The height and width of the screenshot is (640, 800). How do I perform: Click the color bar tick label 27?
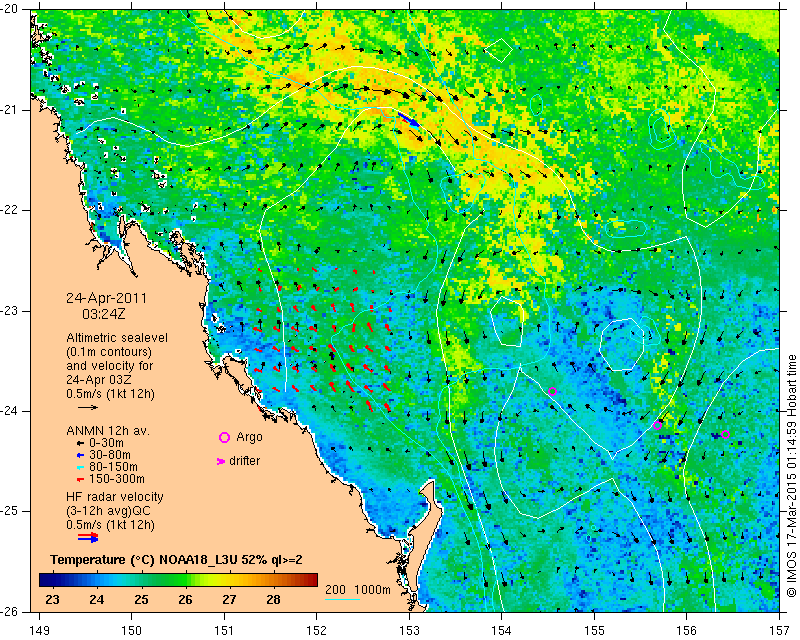229,600
